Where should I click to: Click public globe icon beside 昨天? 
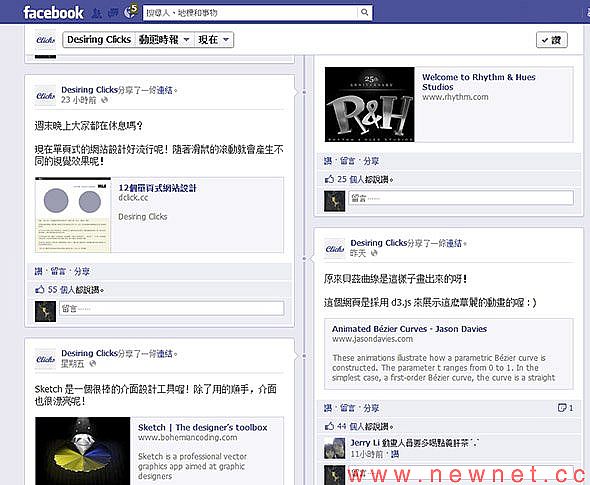tap(374, 253)
